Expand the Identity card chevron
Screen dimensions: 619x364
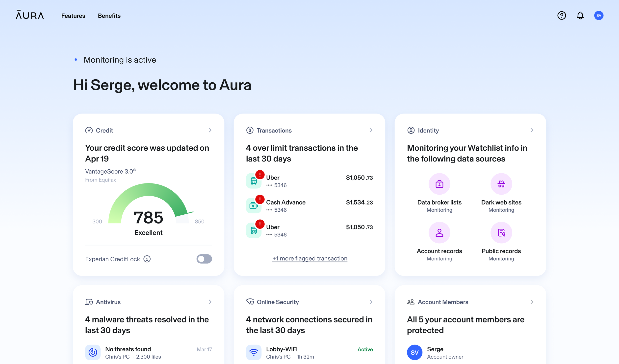tap(532, 130)
